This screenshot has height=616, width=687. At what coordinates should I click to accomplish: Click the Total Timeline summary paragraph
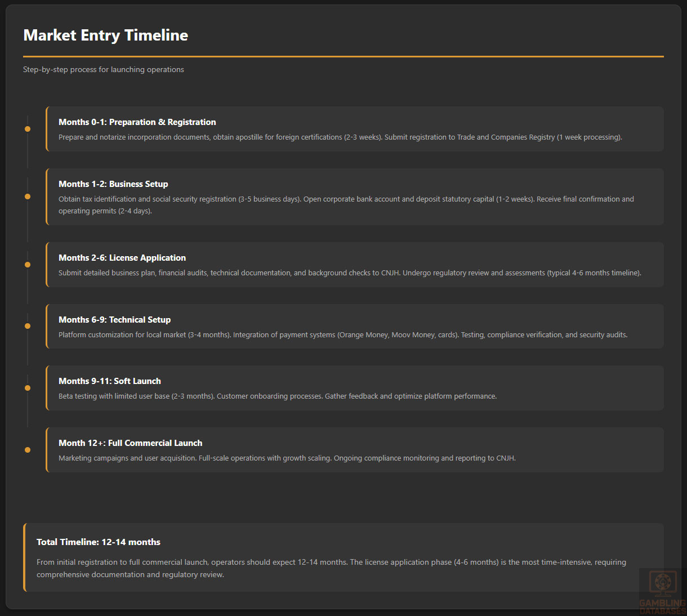[331, 568]
